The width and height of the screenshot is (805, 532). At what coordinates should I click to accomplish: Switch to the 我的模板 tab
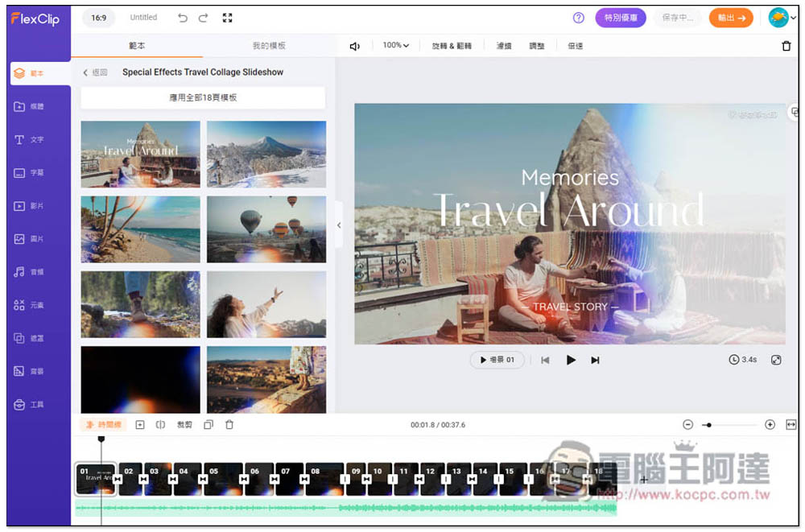point(269,46)
